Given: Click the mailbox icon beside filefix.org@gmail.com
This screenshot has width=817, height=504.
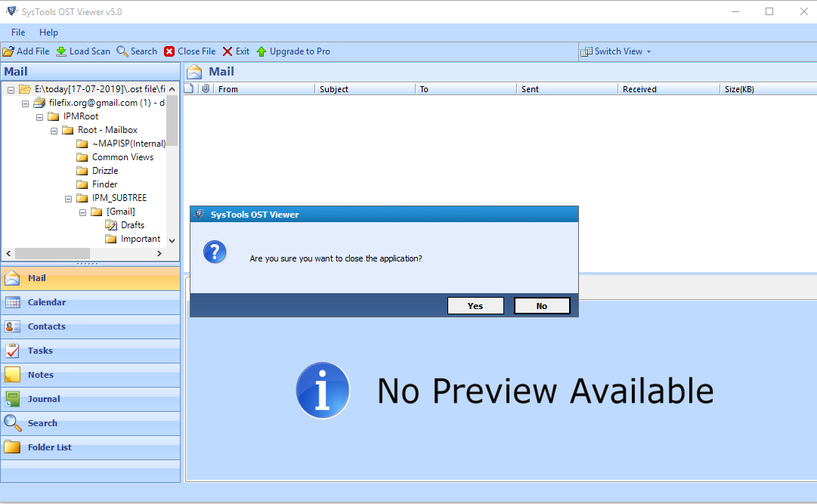Looking at the screenshot, I should tap(39, 103).
